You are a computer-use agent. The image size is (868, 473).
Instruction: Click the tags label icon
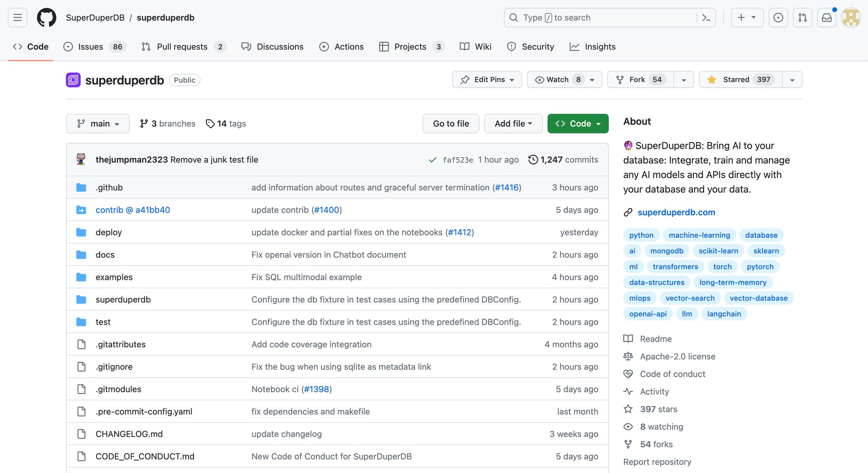coord(210,123)
